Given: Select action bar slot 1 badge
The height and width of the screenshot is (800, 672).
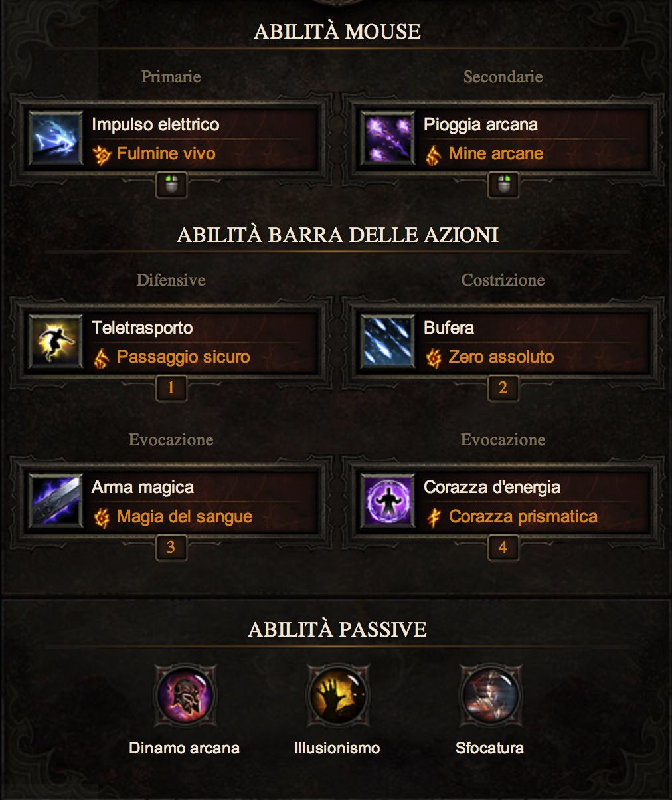Looking at the screenshot, I should click(x=171, y=388).
